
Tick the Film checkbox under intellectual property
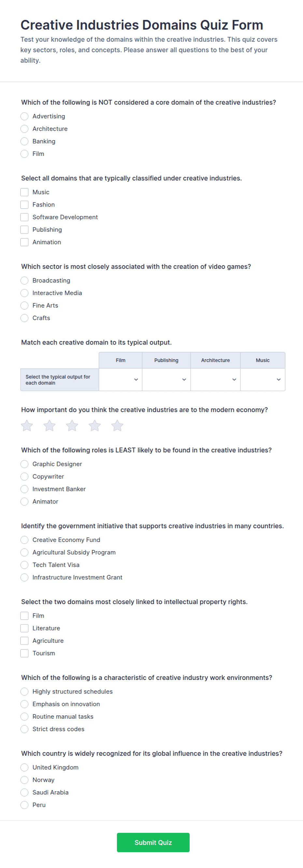(24, 616)
